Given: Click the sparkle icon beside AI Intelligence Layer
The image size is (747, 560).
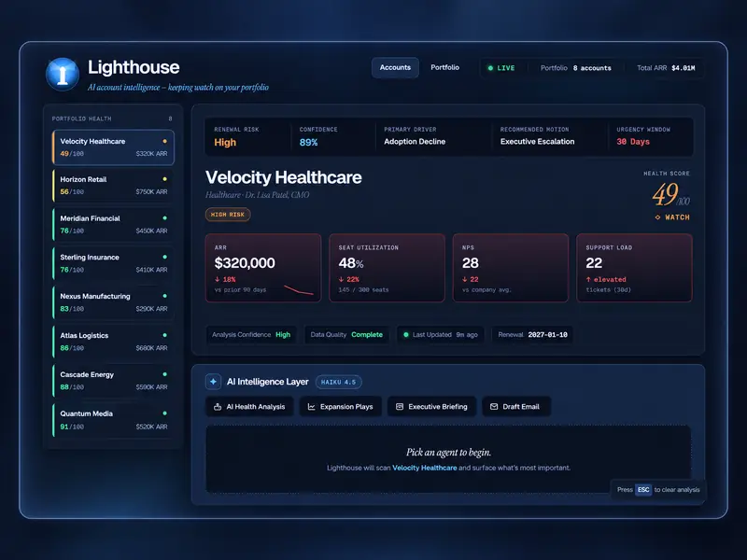Looking at the screenshot, I should pyautogui.click(x=213, y=382).
